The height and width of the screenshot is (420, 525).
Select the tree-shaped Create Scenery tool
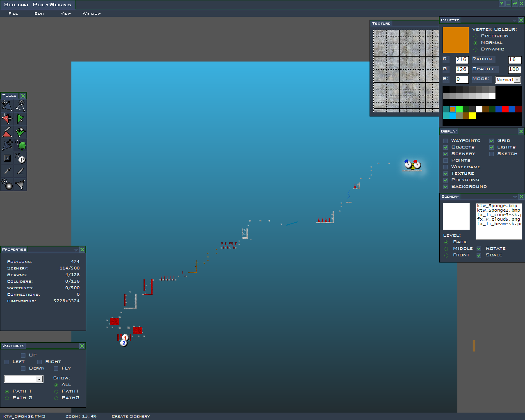(21, 145)
